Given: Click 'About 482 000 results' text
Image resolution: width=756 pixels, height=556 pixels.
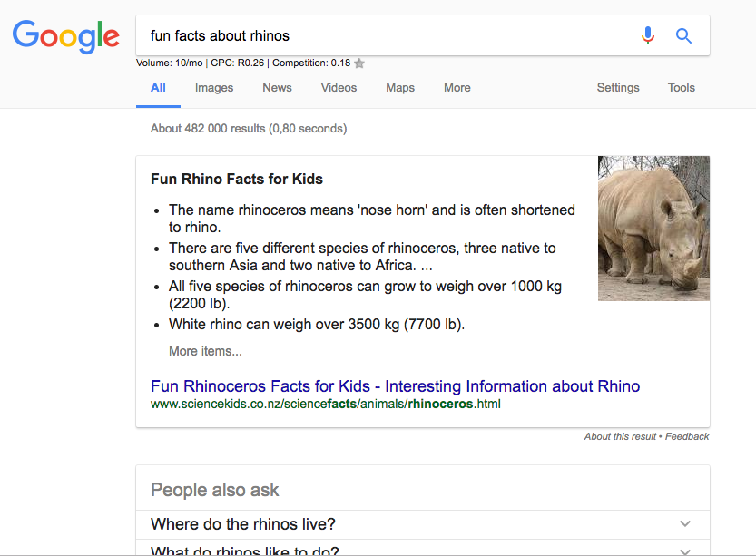Looking at the screenshot, I should point(249,129).
